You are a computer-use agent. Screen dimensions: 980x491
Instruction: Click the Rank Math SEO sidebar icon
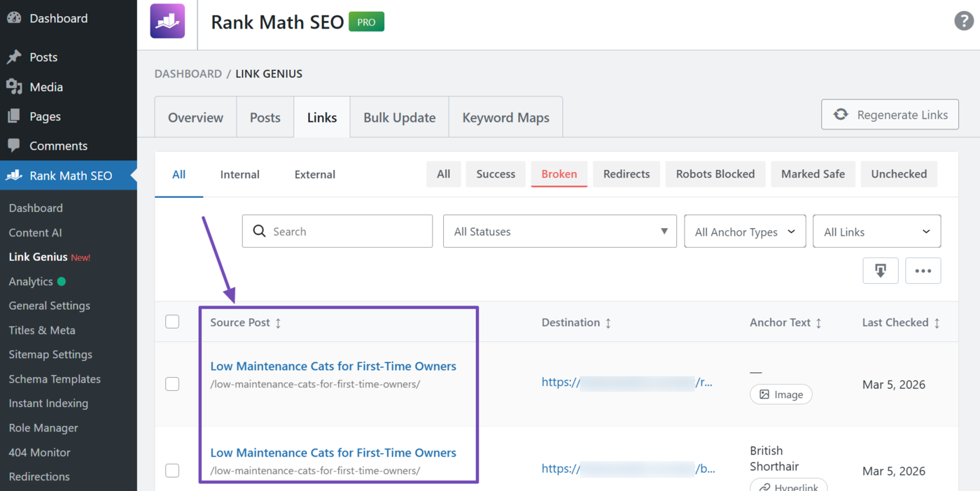coord(14,176)
